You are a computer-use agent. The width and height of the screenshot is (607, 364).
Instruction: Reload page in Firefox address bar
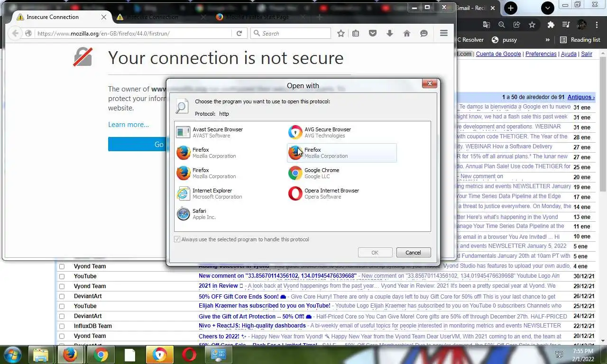point(239,33)
